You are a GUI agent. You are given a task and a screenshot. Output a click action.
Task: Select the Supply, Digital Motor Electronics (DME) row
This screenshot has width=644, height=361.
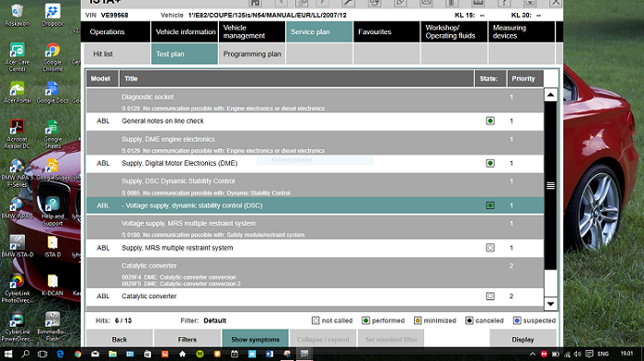pos(315,163)
